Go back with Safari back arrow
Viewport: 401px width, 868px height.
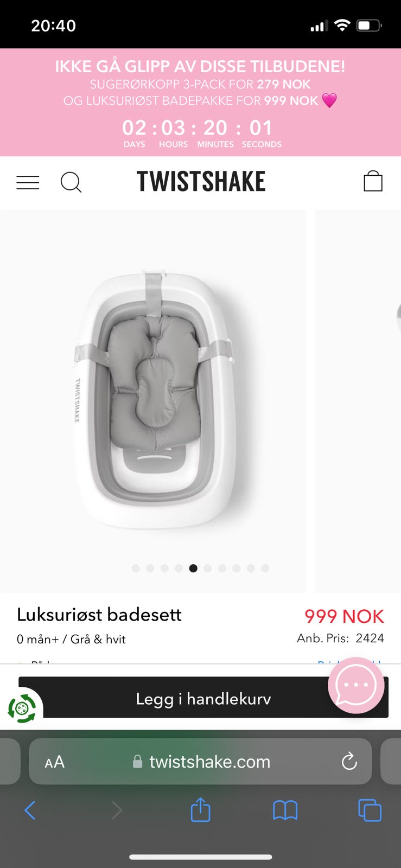click(30, 810)
